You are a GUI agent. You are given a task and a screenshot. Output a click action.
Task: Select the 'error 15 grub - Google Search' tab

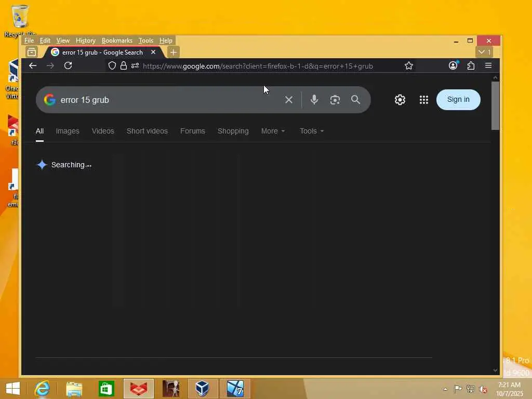[x=102, y=52]
